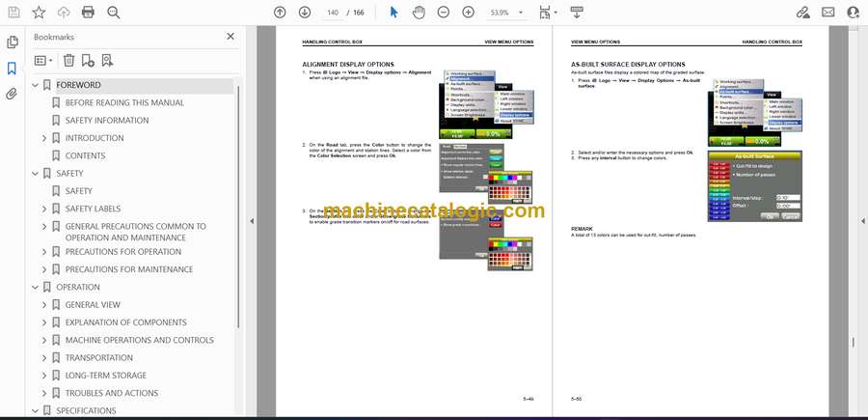Viewport: 868px width, 420px height.
Task: Collapse the OPERATION bookmark section
Action: (36, 287)
